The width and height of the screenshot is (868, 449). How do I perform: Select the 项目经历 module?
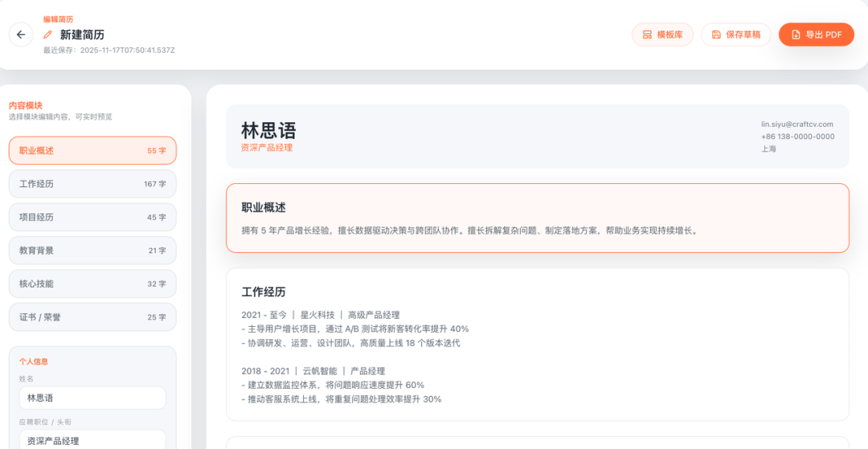[92, 218]
